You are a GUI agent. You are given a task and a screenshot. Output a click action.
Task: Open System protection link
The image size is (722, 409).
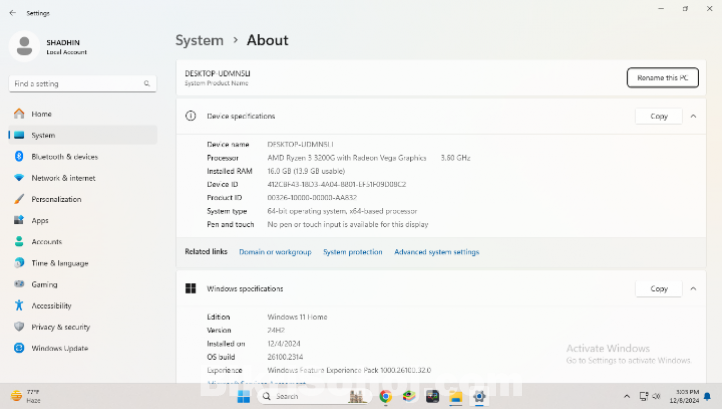[353, 252]
